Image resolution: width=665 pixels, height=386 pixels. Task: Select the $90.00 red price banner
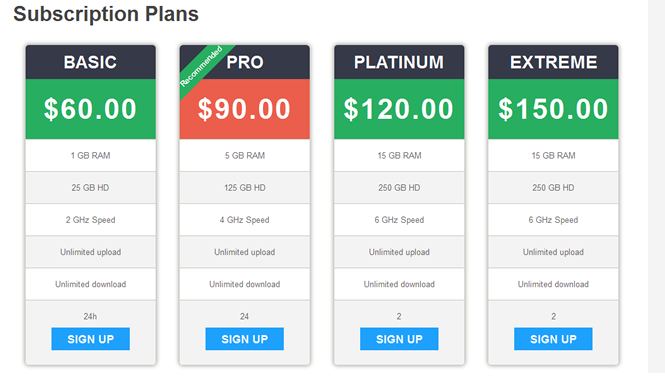(245, 109)
